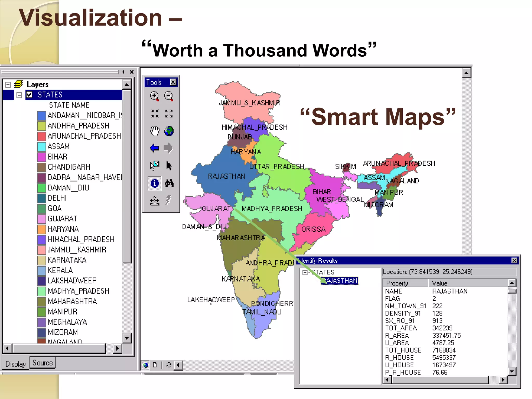Click DELHI entry in the legend
Viewport: 532px width, 399px height.
click(x=57, y=198)
